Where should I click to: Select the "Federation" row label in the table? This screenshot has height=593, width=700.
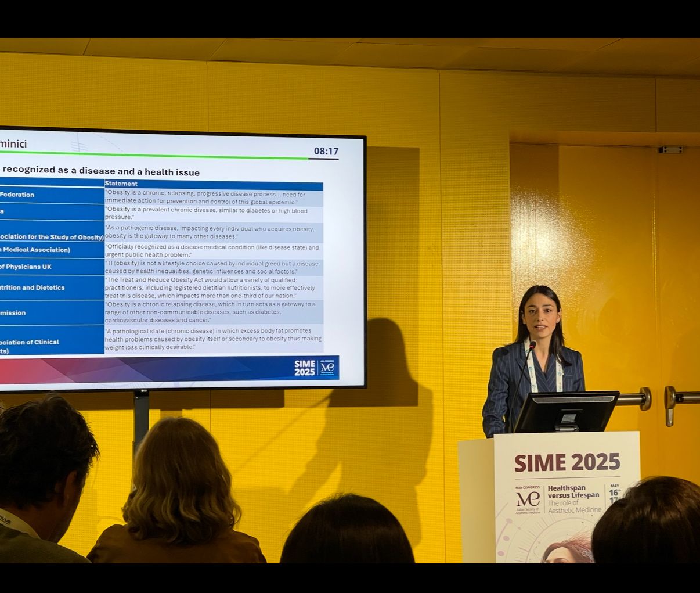[x=17, y=195]
